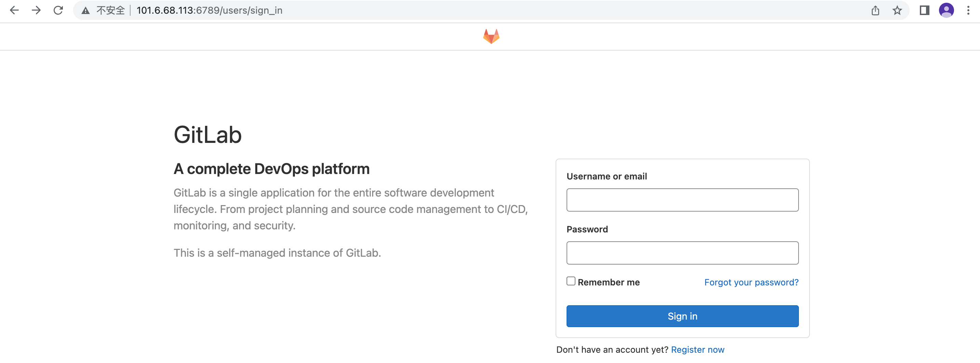Click the '不安全' security label

tap(110, 10)
